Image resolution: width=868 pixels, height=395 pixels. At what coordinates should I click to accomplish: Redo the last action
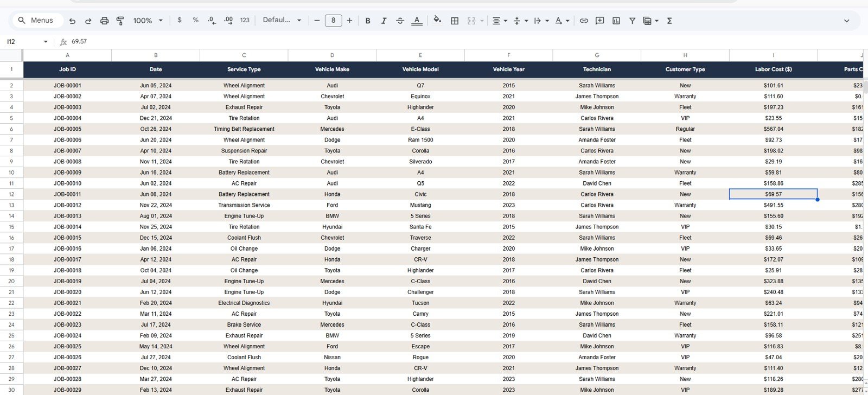(88, 21)
